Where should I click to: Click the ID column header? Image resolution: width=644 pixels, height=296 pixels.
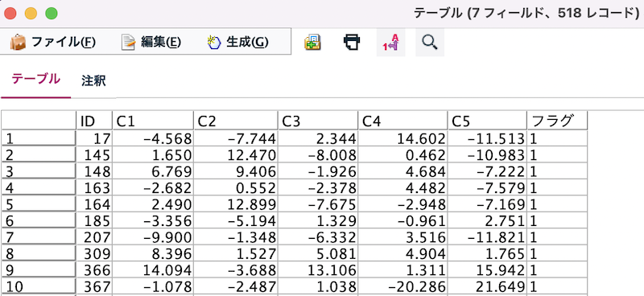click(x=94, y=121)
